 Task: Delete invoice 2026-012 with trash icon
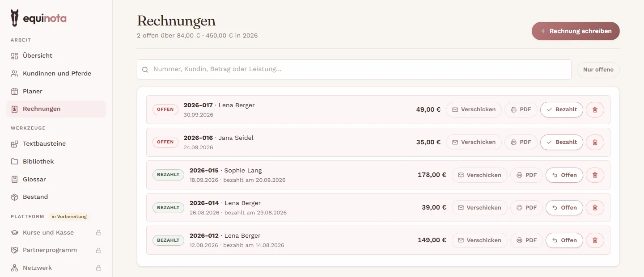595,240
